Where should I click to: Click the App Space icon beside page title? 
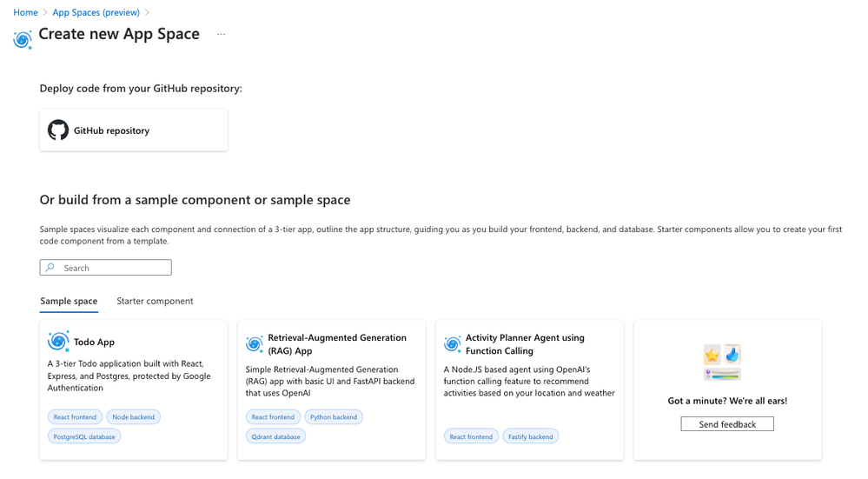pyautogui.click(x=23, y=39)
